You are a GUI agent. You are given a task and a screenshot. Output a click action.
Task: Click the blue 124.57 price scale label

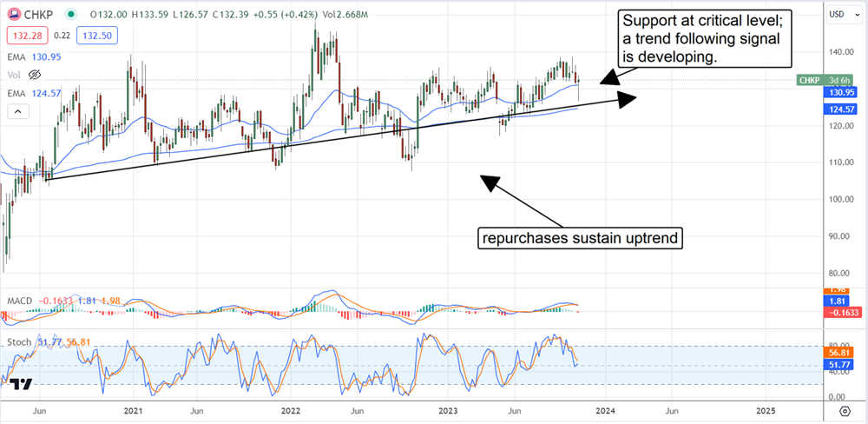[839, 109]
